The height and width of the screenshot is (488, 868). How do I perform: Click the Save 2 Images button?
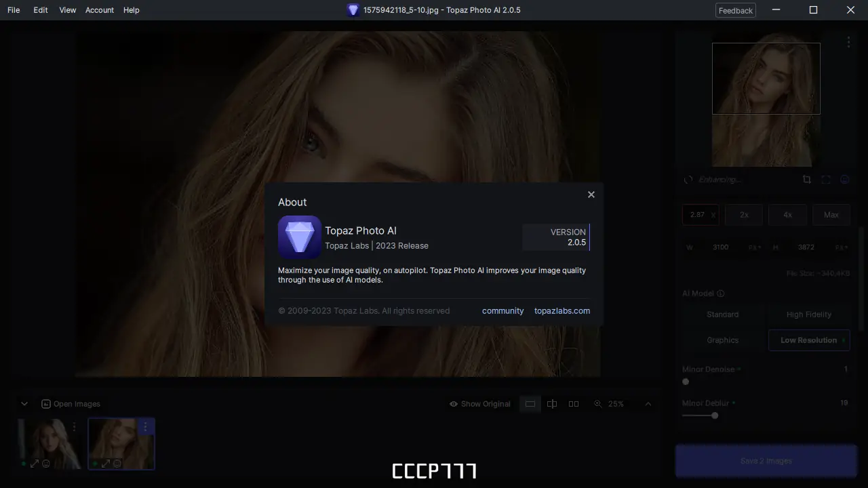tap(766, 461)
